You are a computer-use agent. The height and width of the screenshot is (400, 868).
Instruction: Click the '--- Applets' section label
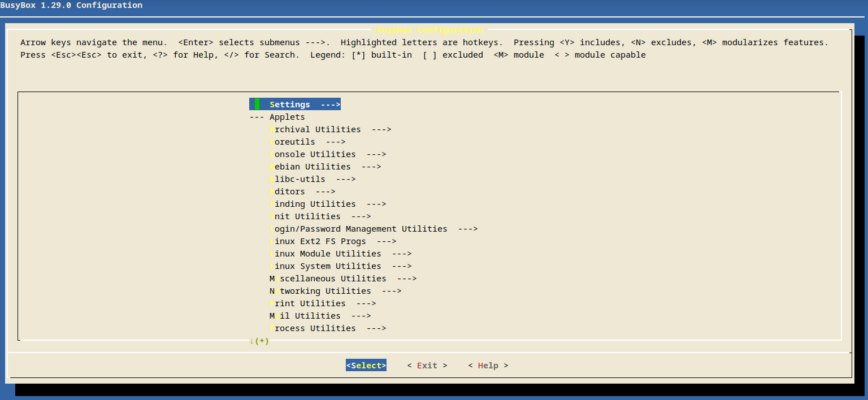click(277, 117)
